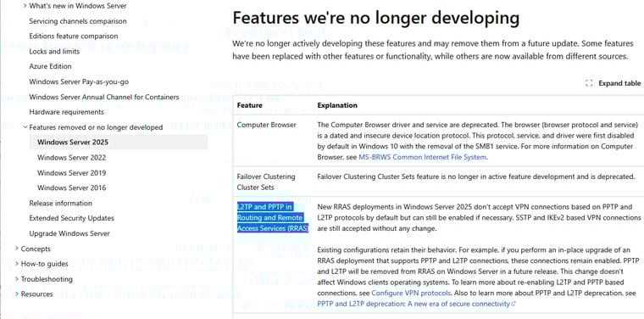Open Extended Security Updates page
The width and height of the screenshot is (644, 319).
[71, 218]
